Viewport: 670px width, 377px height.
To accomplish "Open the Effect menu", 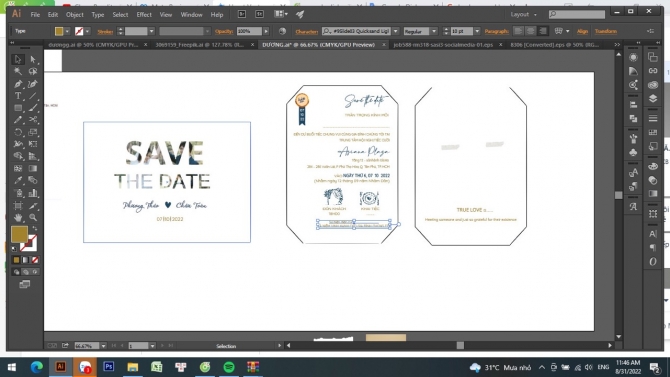I will pos(144,15).
